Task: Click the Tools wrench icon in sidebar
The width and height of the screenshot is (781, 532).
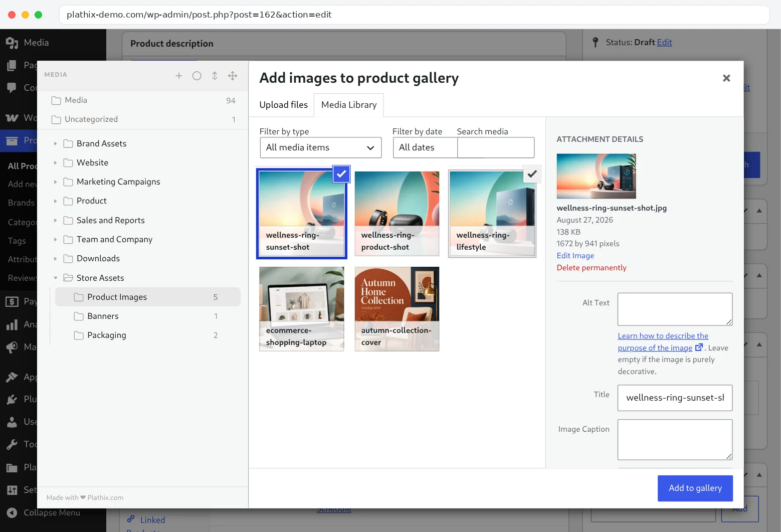Action: point(12,444)
